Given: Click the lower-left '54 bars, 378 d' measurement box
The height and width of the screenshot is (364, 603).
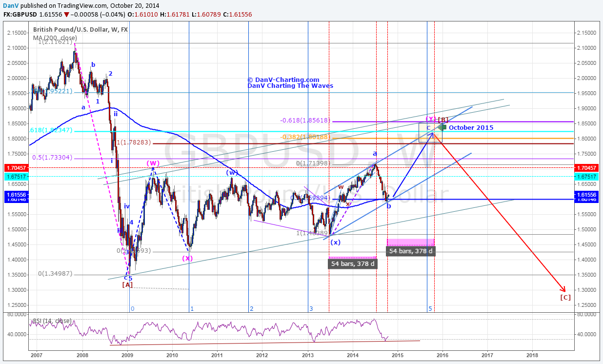Looking at the screenshot, I should point(352,264).
